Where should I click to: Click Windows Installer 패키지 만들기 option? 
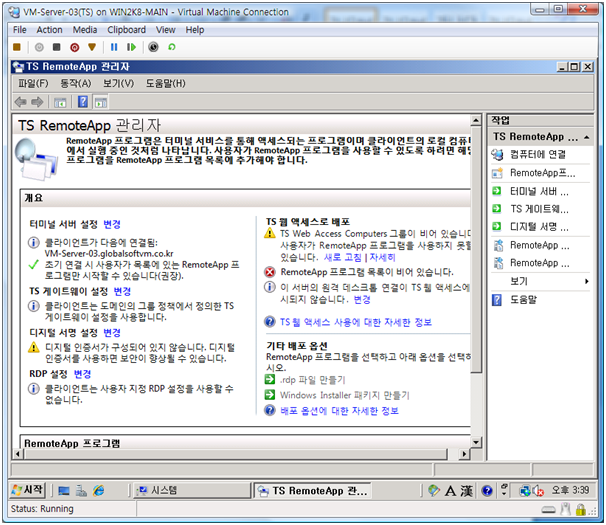click(x=344, y=395)
